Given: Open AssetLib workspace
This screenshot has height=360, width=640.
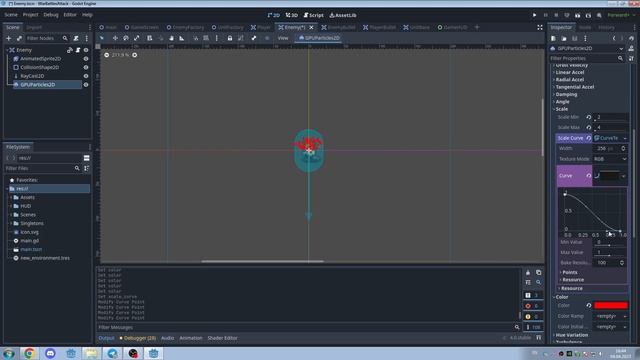Looking at the screenshot, I should (343, 15).
